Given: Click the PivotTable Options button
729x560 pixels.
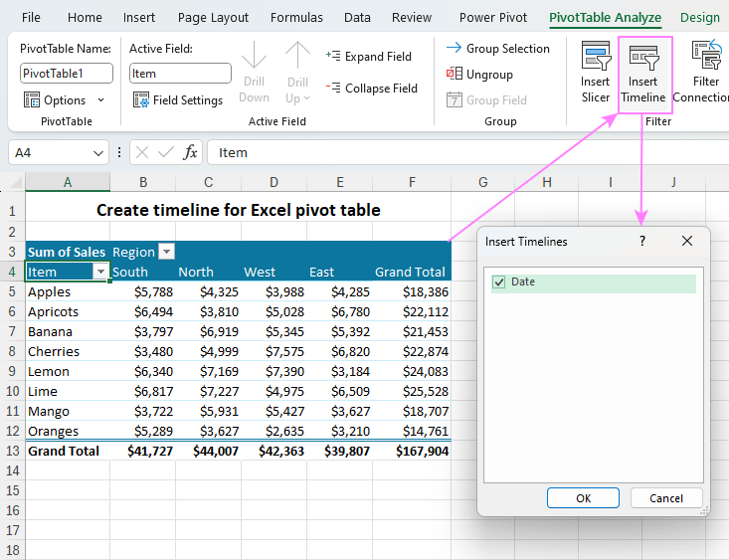Looking at the screenshot, I should (55, 100).
